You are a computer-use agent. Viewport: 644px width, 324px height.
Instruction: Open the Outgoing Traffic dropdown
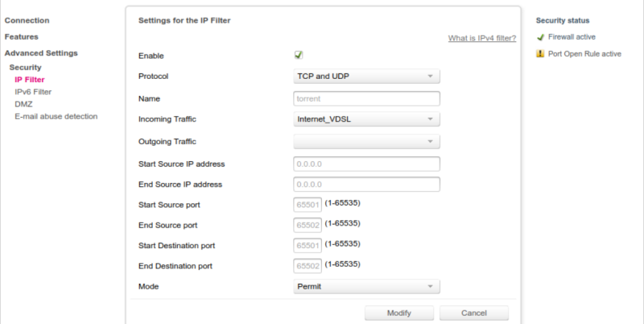tap(367, 142)
